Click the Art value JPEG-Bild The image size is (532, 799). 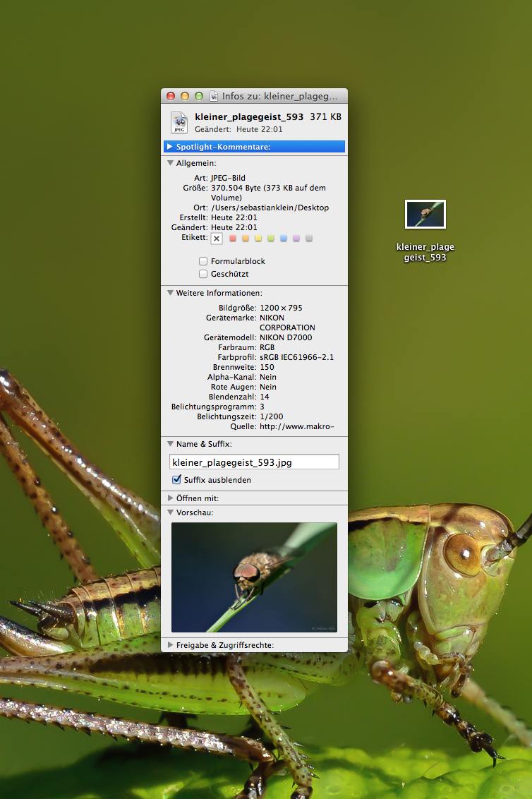click(229, 178)
